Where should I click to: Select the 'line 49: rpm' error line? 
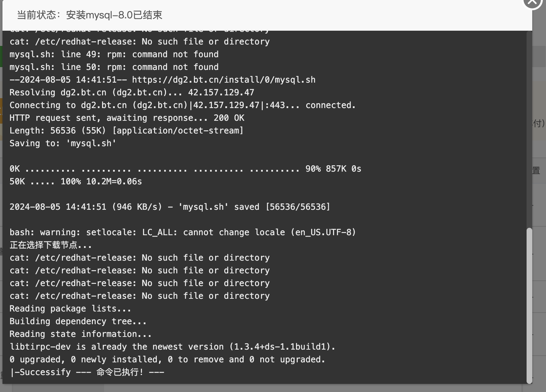114,54
